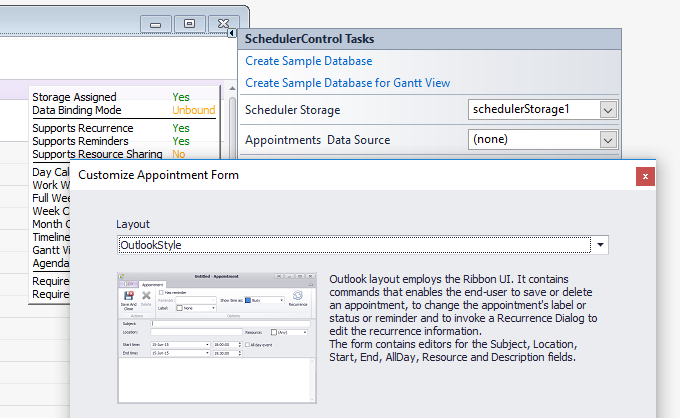Expand the Layout dropdown arrow
Screen dimensions: 680x418
pyautogui.click(x=599, y=245)
